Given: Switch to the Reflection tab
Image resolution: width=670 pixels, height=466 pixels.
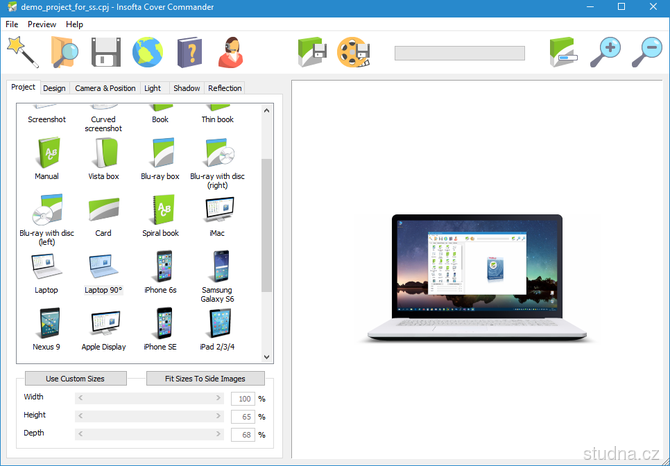Looking at the screenshot, I should coord(225,88).
